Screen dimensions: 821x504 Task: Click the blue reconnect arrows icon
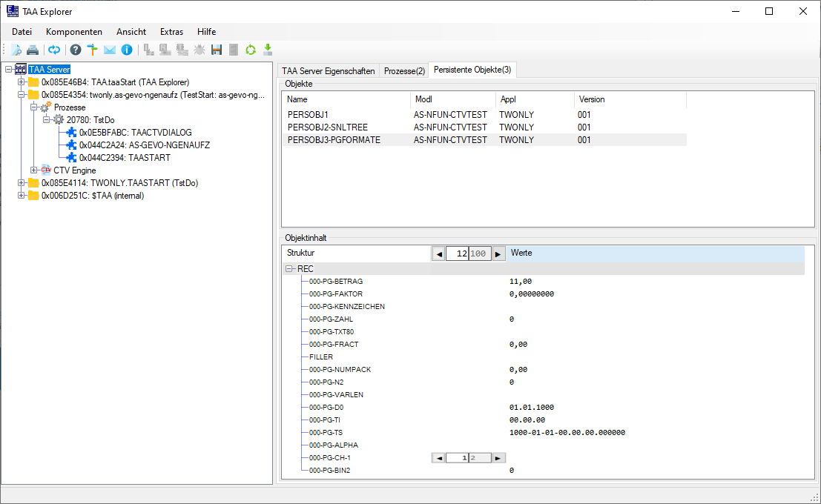click(54, 50)
